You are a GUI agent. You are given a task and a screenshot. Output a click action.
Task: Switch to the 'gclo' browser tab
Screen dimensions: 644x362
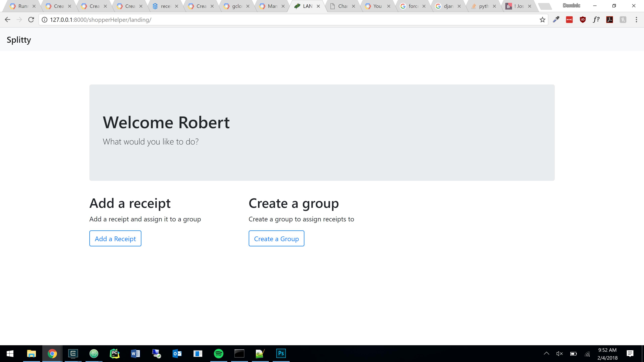pyautogui.click(x=236, y=6)
